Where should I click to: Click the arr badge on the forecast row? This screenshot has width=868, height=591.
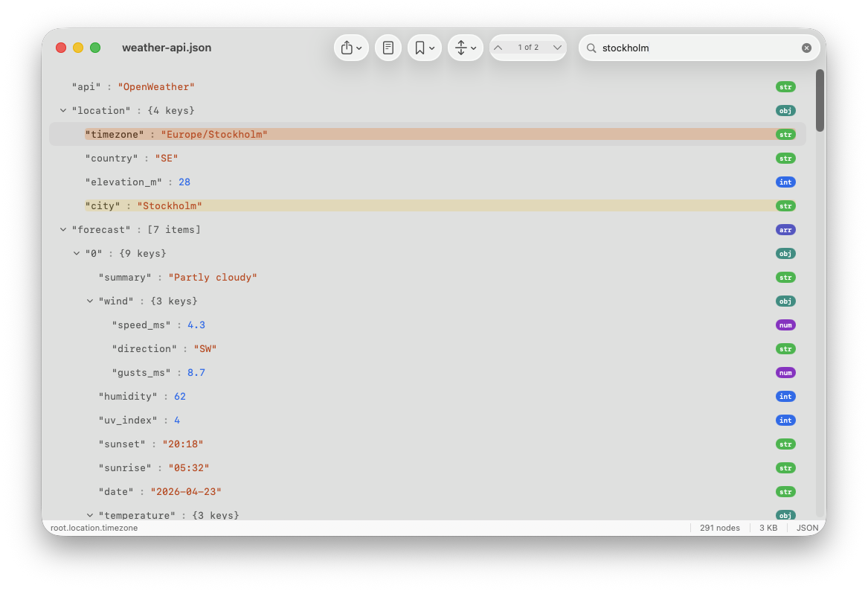point(785,229)
